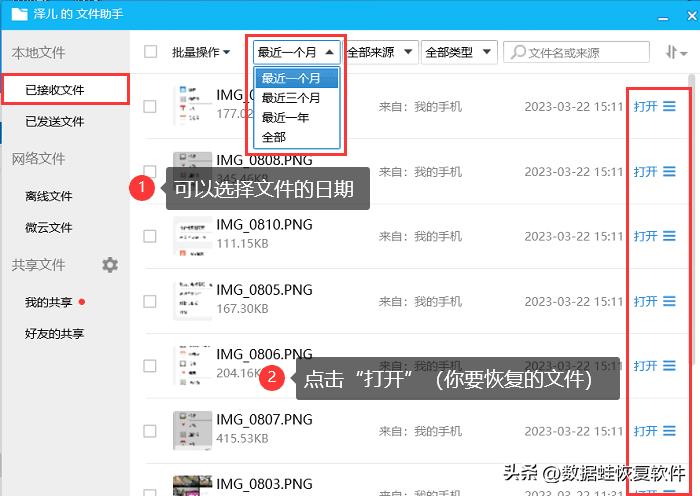The height and width of the screenshot is (496, 700).
Task: Check the box for IMG_0807.PNG
Action: click(x=150, y=431)
